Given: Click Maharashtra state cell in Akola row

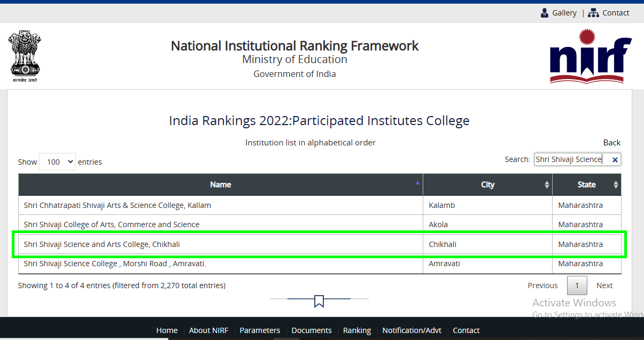Looking at the screenshot, I should (x=586, y=225).
